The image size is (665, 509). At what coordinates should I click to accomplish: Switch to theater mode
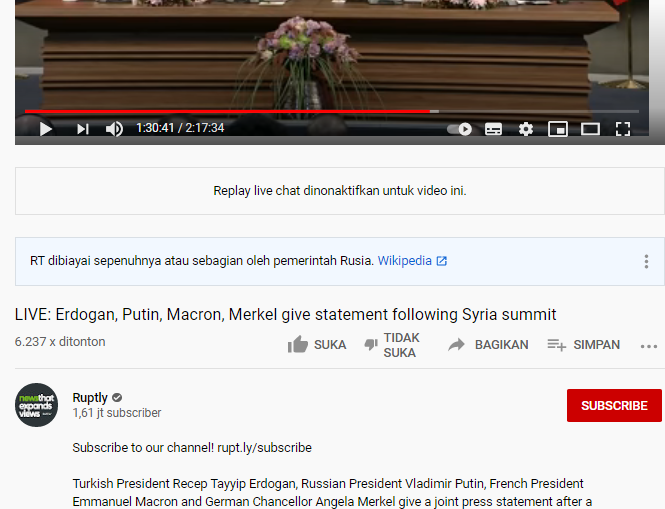tap(590, 129)
